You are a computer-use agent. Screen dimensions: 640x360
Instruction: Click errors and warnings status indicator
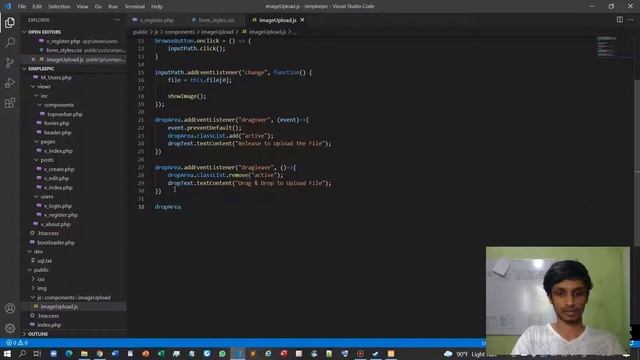pos(17,343)
